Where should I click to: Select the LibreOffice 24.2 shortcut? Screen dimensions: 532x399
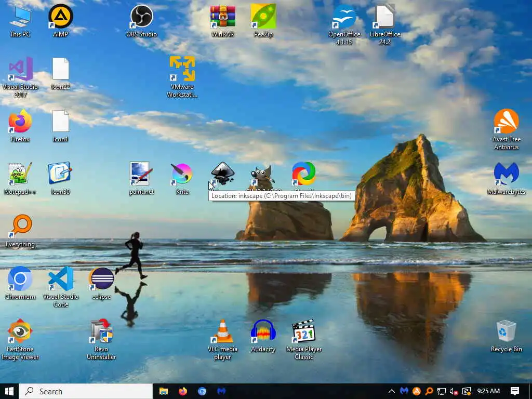(x=385, y=24)
